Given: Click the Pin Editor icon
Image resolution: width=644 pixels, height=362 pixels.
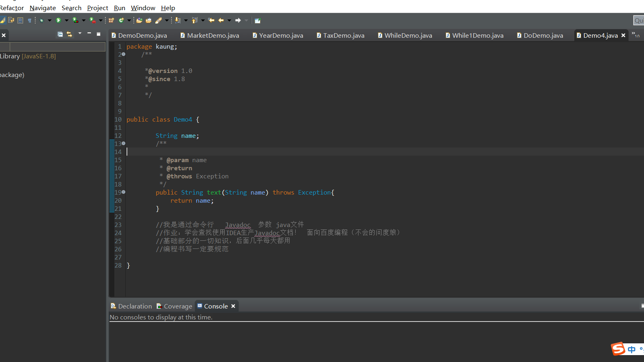Looking at the screenshot, I should pos(258,20).
